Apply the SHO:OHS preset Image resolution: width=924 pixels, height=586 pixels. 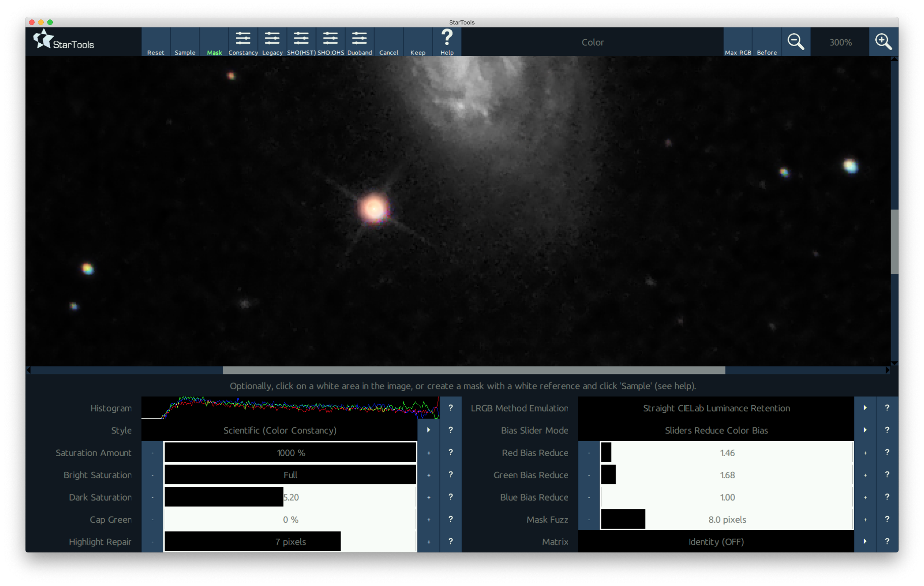click(x=331, y=42)
